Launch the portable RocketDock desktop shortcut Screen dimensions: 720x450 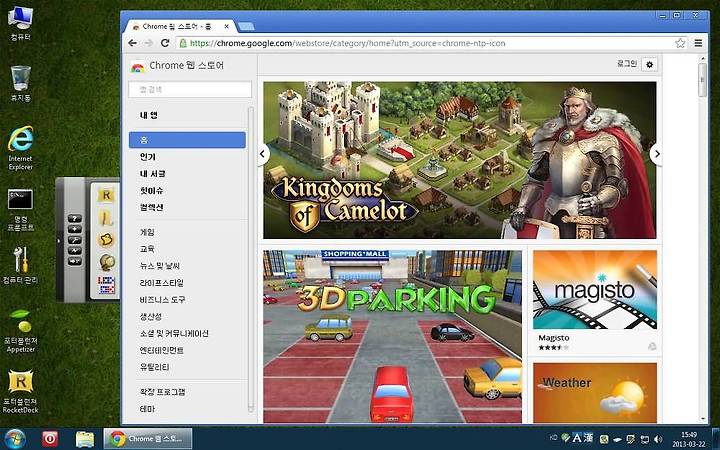(x=20, y=392)
